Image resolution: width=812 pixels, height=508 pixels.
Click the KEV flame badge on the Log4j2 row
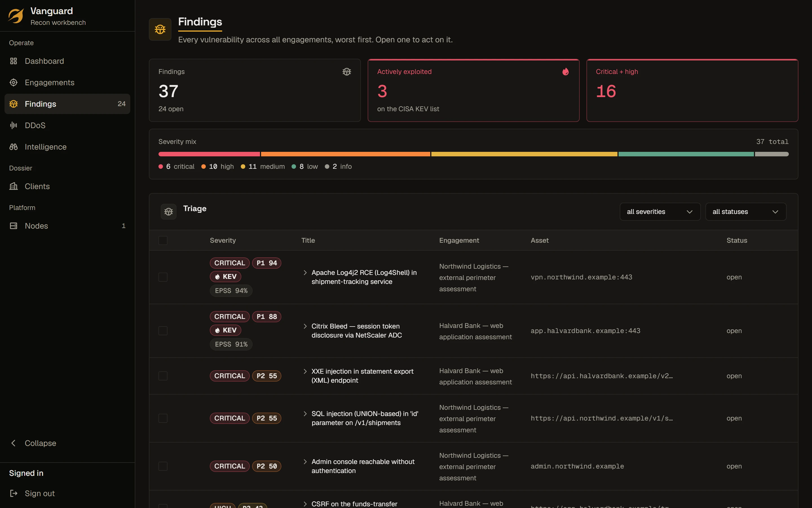tap(226, 277)
